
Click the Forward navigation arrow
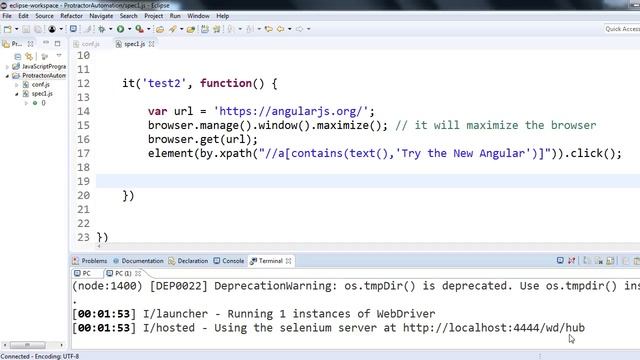point(300,29)
